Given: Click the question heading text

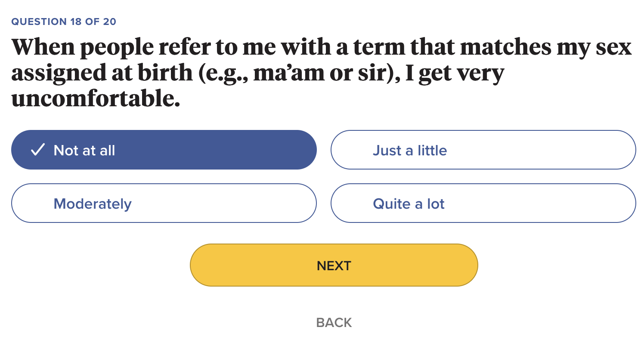Looking at the screenshot, I should (x=321, y=72).
